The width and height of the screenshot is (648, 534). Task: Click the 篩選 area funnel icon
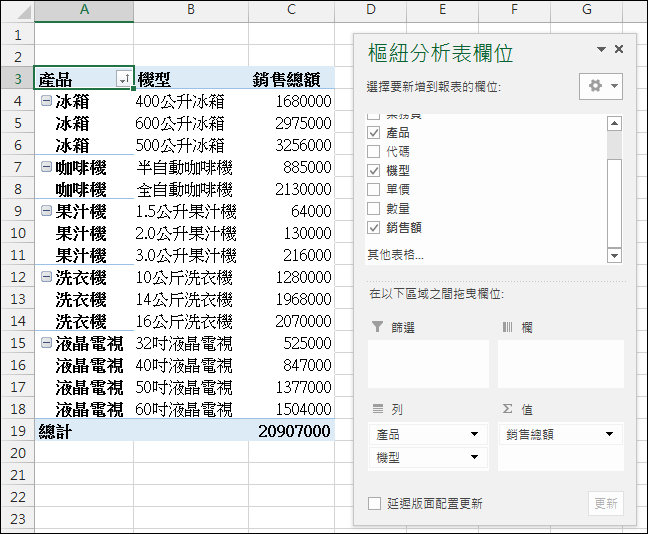click(377, 327)
